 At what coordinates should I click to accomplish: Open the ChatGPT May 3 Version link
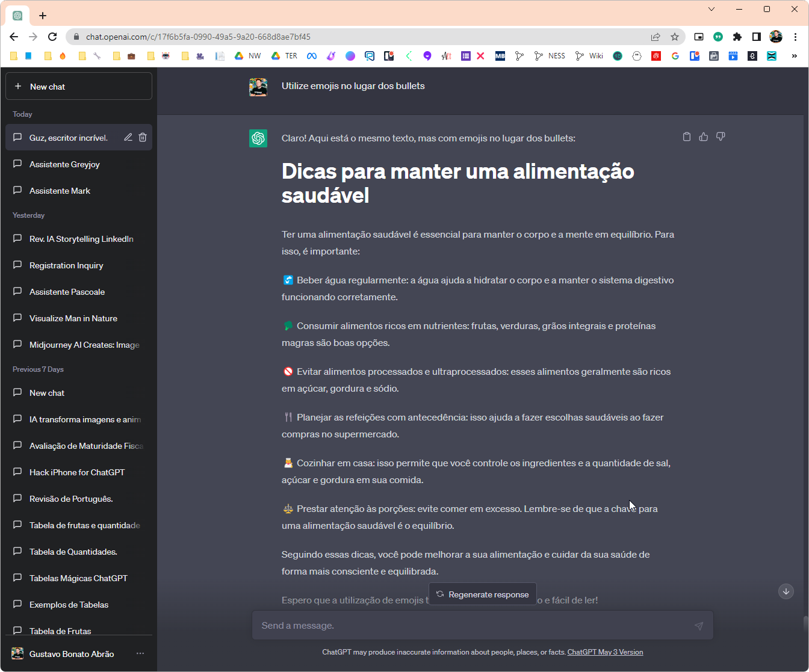click(x=605, y=652)
